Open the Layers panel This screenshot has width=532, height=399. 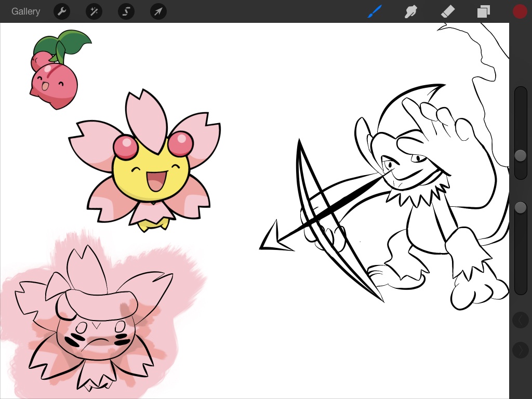click(484, 11)
